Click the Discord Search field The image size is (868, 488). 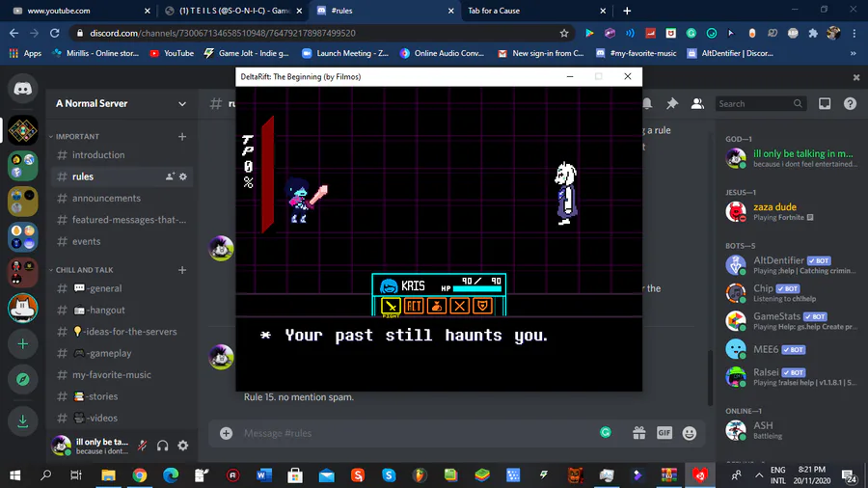[760, 103]
